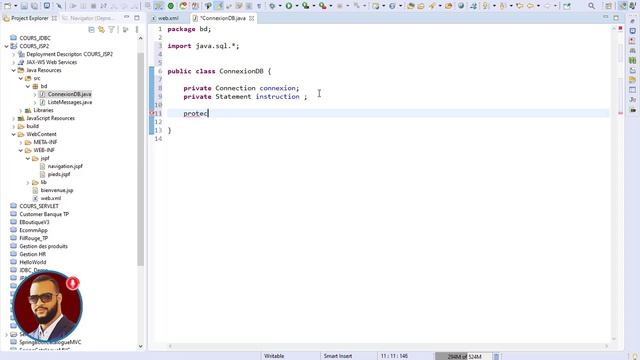Screen dimensions: 640x360
Task: Click the green Debug launch icon
Action: pos(272,6)
